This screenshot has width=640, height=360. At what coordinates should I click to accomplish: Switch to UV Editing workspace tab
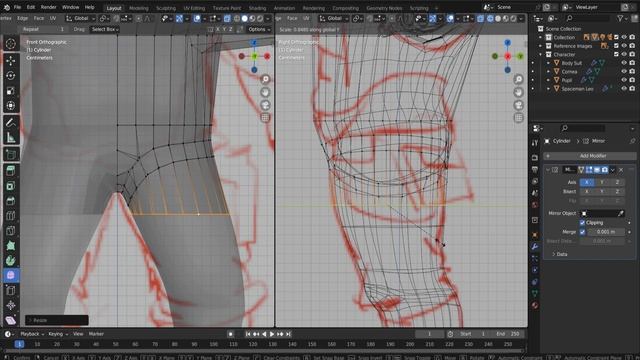pyautogui.click(x=194, y=8)
